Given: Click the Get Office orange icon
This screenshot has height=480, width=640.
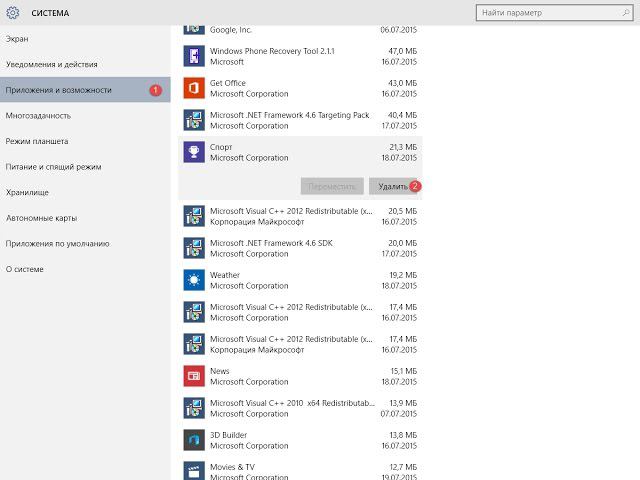Looking at the screenshot, I should tap(194, 88).
